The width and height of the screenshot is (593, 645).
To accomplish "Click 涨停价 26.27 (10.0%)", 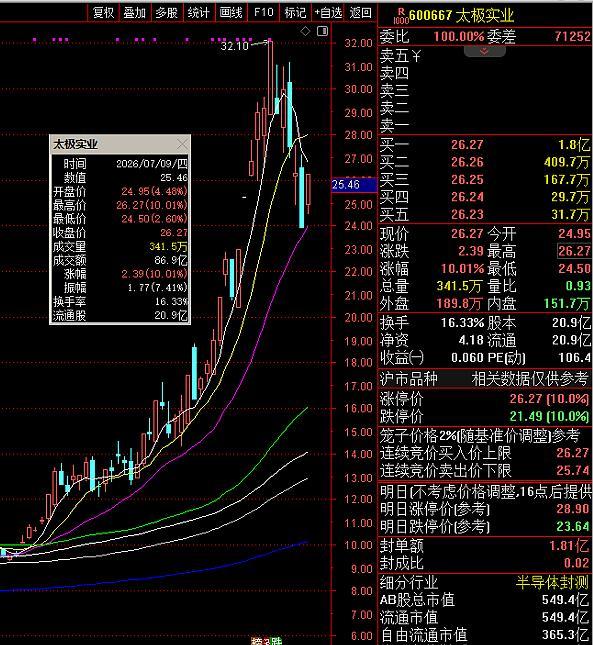I will [549, 399].
